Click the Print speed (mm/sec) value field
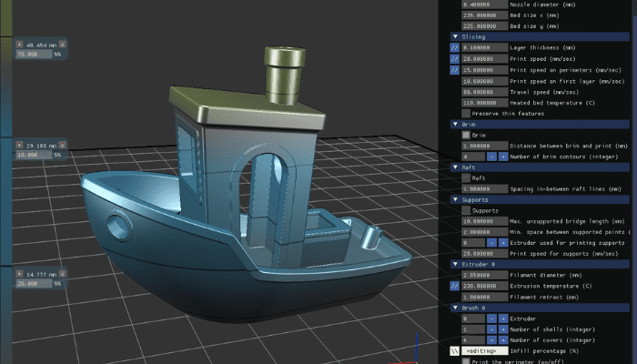Viewport: 637px width, 364px height. (485, 59)
